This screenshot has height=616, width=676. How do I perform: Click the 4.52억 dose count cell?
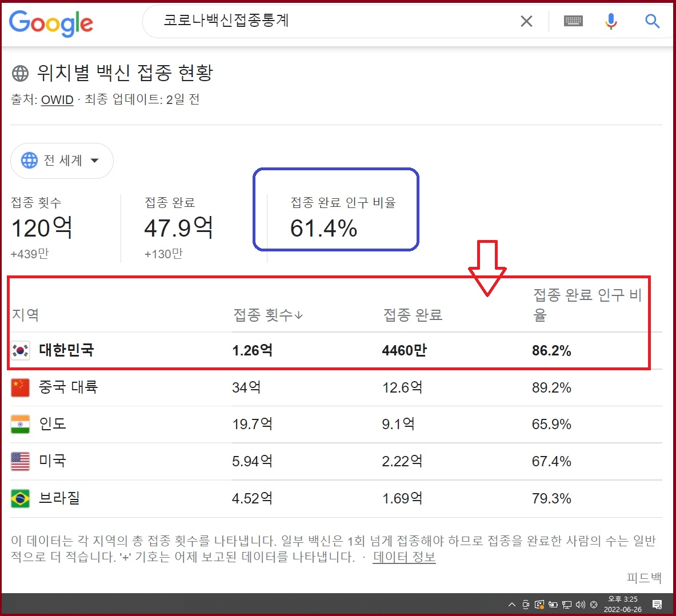pos(252,498)
